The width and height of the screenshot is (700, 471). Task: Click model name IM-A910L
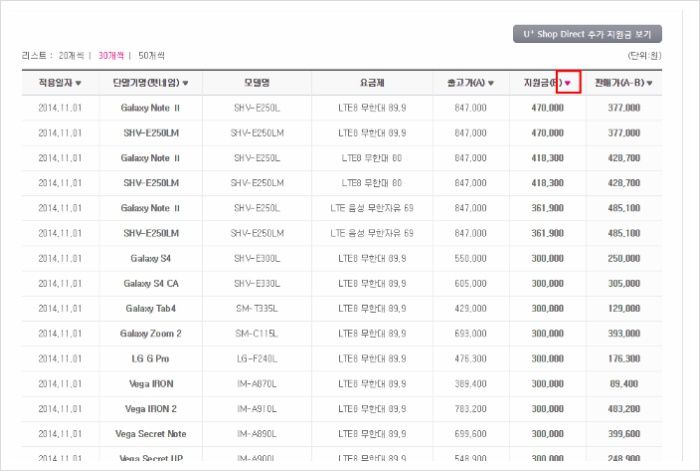[257, 408]
